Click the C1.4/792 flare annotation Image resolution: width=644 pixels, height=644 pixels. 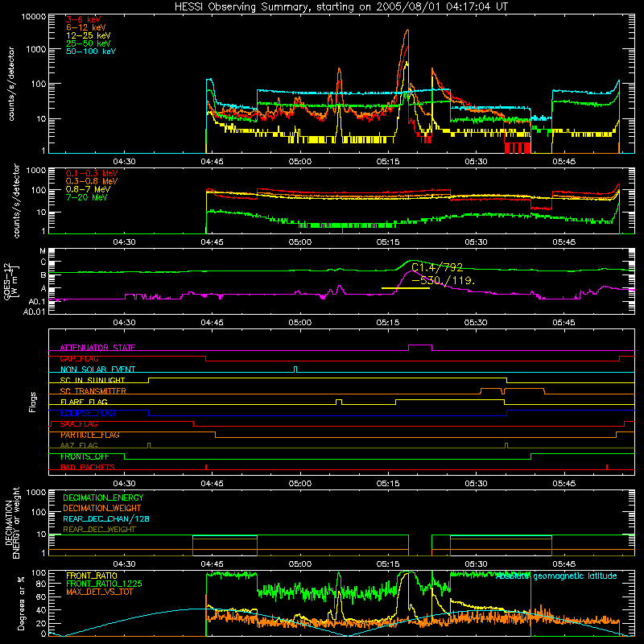point(437,267)
